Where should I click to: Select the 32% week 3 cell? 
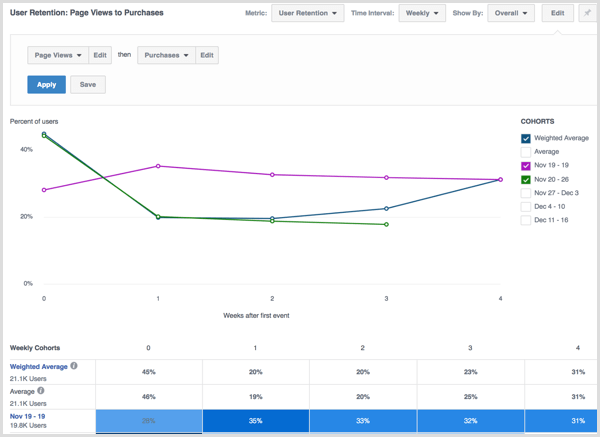tap(471, 421)
